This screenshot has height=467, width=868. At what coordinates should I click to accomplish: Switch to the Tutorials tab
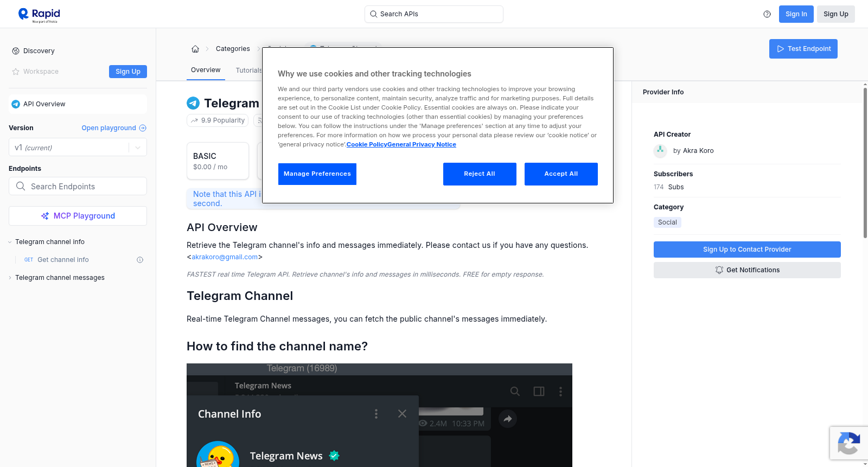(x=249, y=71)
